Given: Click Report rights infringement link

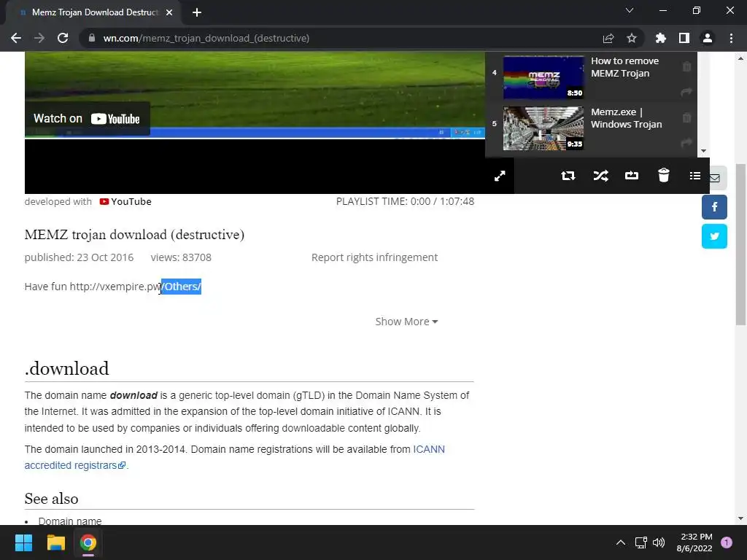Looking at the screenshot, I should (x=374, y=257).
